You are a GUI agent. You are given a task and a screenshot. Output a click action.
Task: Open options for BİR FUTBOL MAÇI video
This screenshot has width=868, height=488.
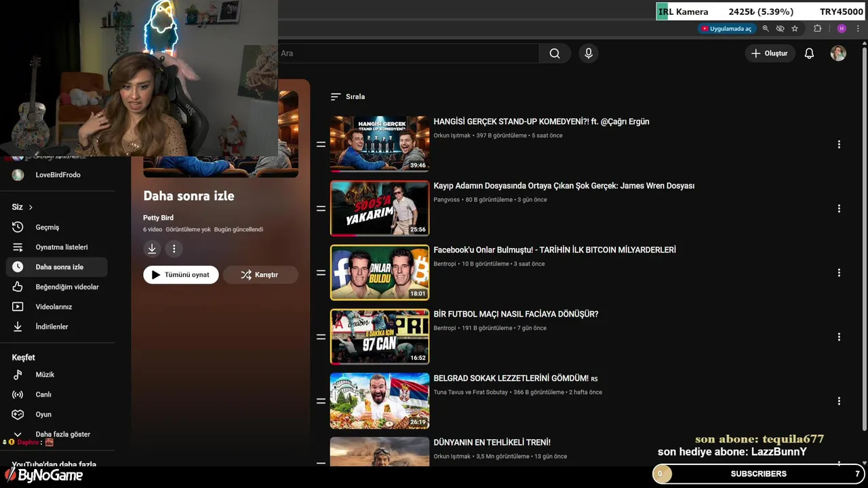coord(839,337)
